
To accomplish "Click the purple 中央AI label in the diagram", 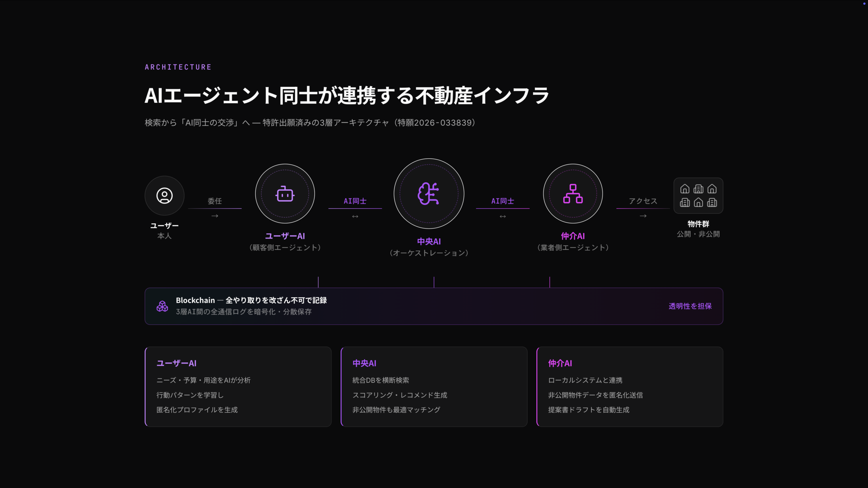I will tap(429, 242).
